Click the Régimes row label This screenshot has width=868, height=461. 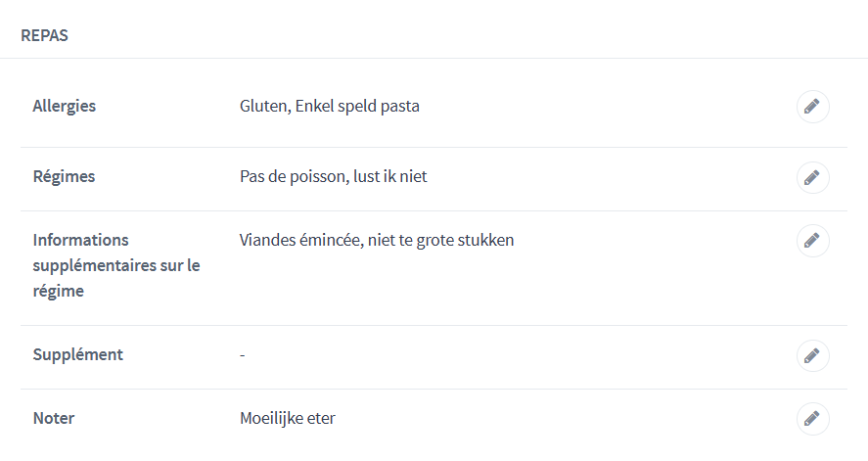[x=64, y=176]
